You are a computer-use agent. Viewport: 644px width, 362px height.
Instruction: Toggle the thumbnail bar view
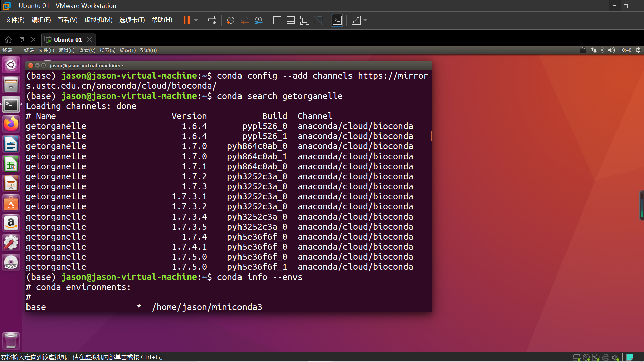pyautogui.click(x=291, y=20)
